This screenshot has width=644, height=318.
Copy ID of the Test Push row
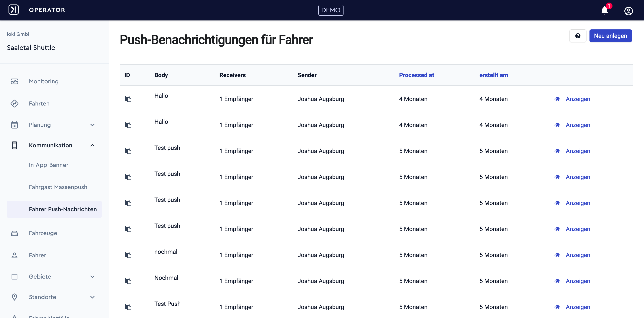(x=128, y=307)
